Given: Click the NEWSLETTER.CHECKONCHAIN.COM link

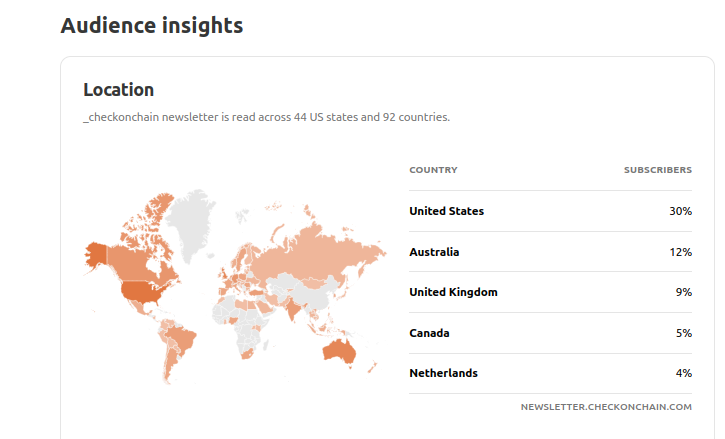Looking at the screenshot, I should click(x=606, y=407).
